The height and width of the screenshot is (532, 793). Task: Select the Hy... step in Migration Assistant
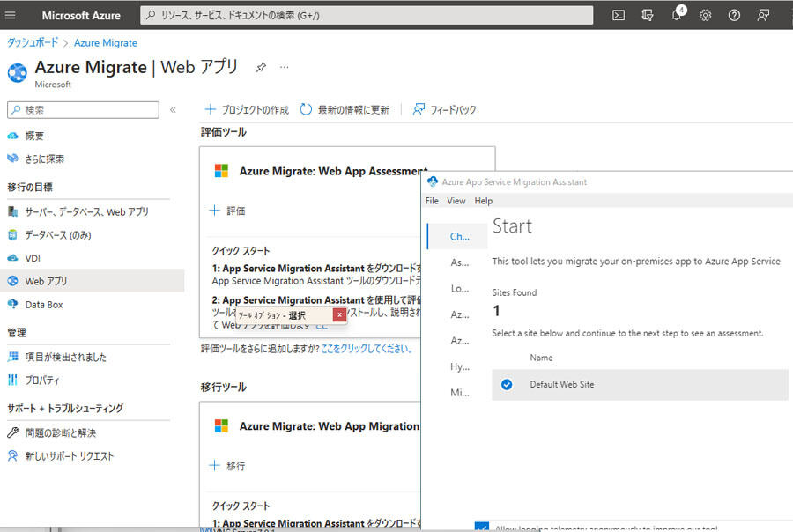pos(459,366)
